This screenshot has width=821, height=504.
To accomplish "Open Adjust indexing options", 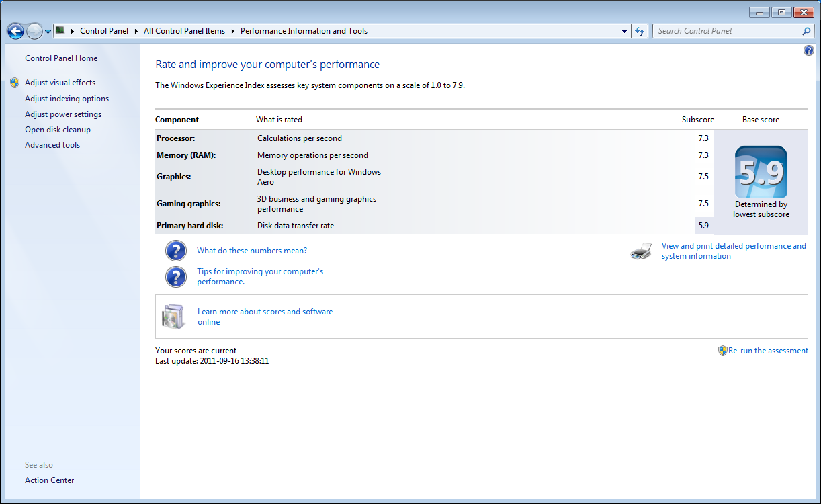I will point(67,99).
